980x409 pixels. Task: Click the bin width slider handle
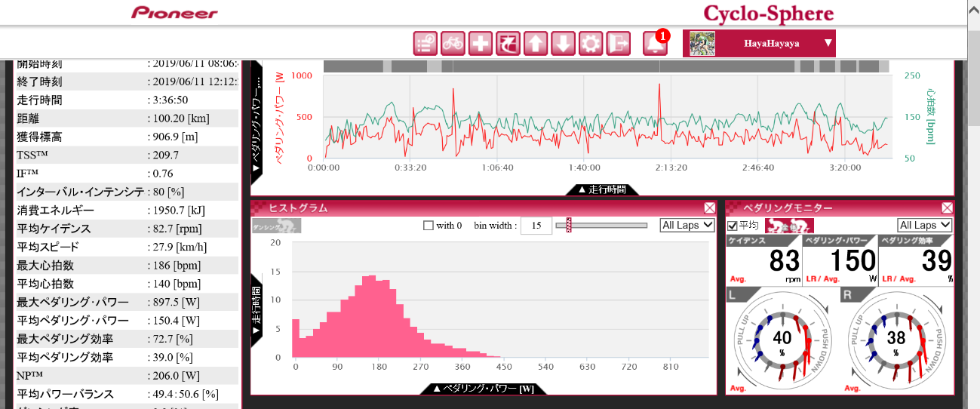click(x=570, y=225)
